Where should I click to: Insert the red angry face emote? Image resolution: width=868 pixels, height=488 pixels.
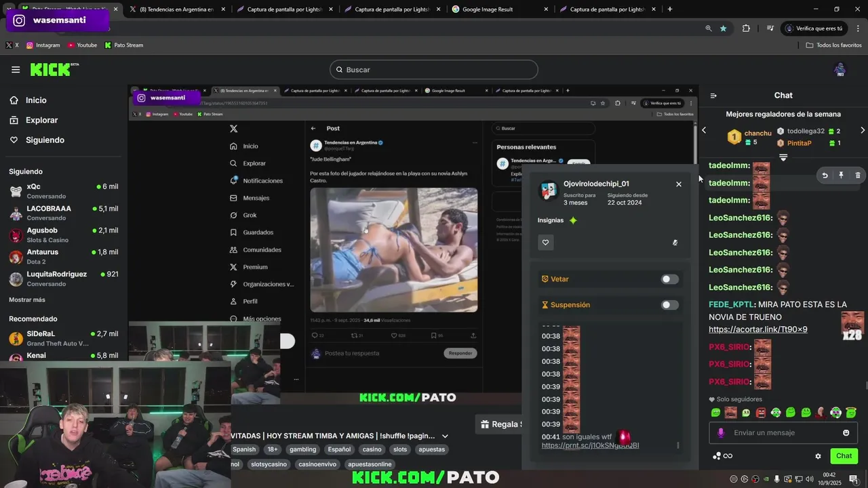(x=761, y=413)
